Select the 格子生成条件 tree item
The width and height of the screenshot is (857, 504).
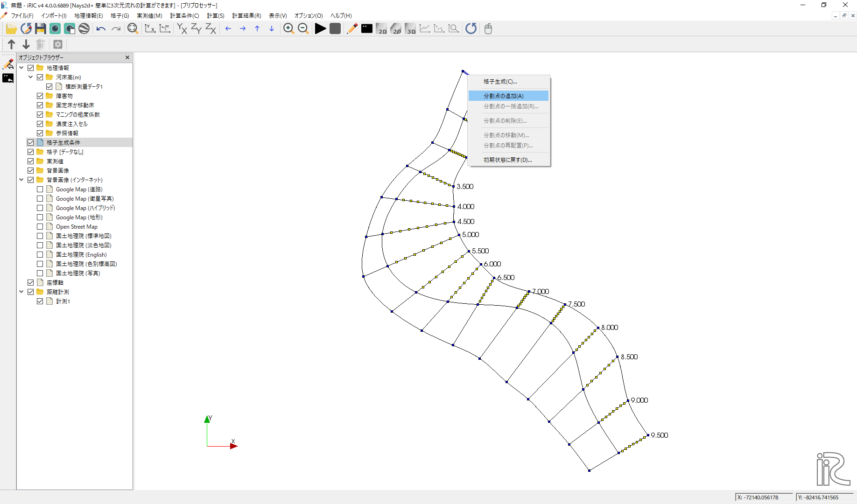click(63, 143)
